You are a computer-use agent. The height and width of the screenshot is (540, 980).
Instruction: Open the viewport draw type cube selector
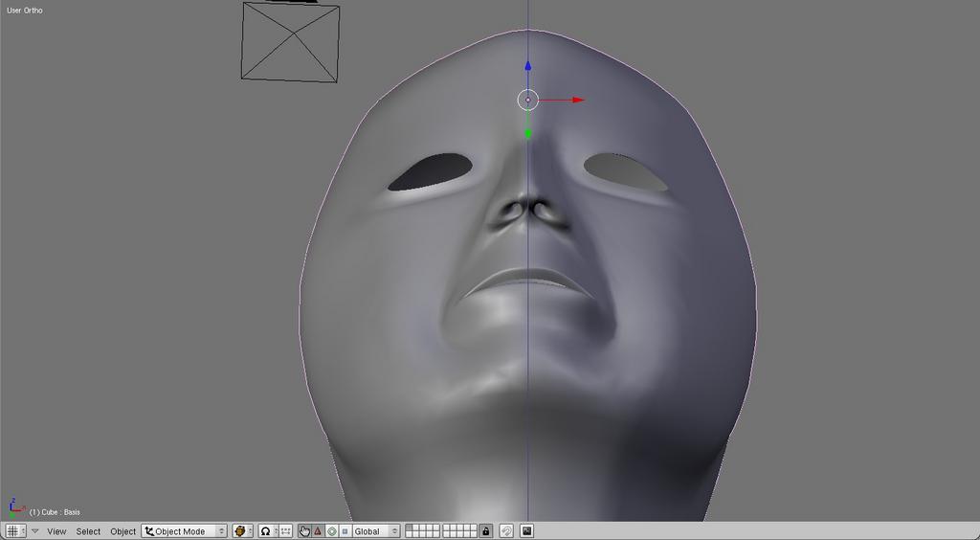tap(242, 531)
